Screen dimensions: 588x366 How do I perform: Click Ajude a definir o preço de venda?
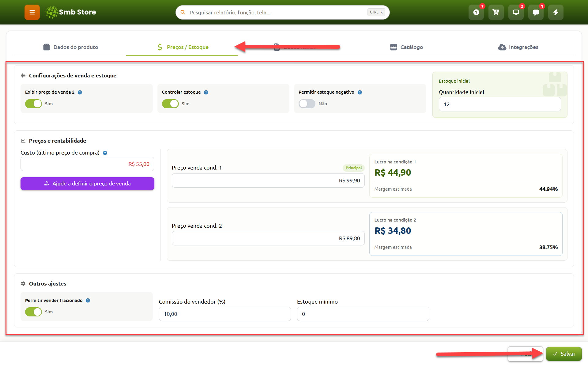[87, 184]
